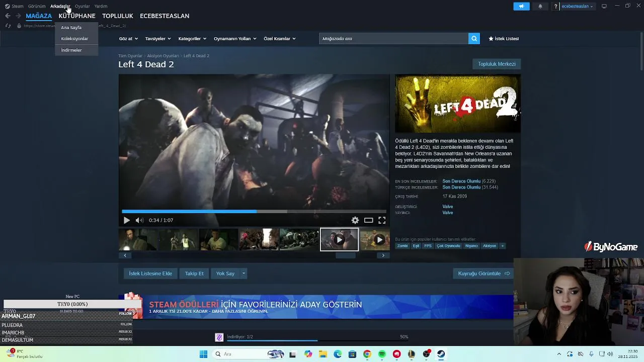644x362 pixels.
Task: Choose Ana Sayfa from Kütüphane submenu
Action: [76, 28]
